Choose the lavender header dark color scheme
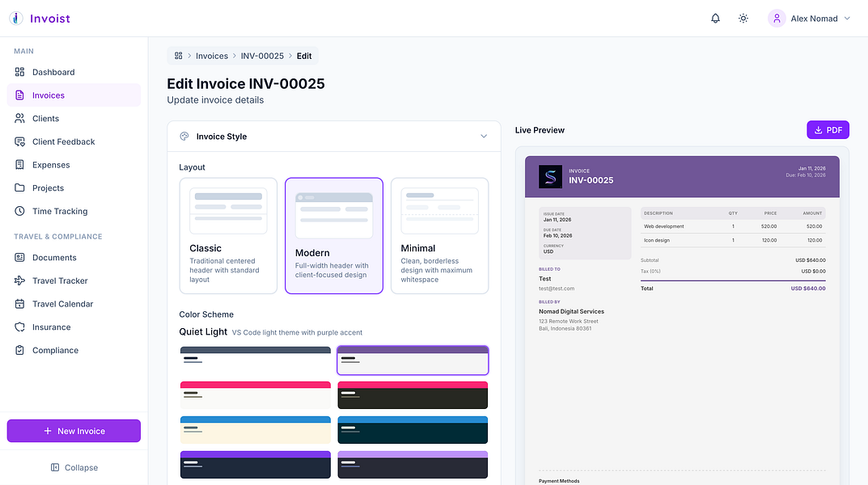This screenshot has height=485, width=868. pyautogui.click(x=413, y=465)
